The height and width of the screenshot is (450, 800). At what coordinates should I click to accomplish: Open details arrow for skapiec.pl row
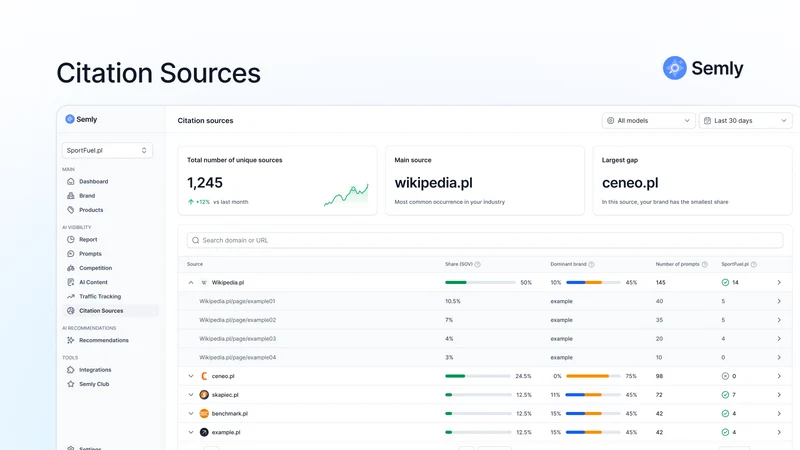(x=779, y=395)
